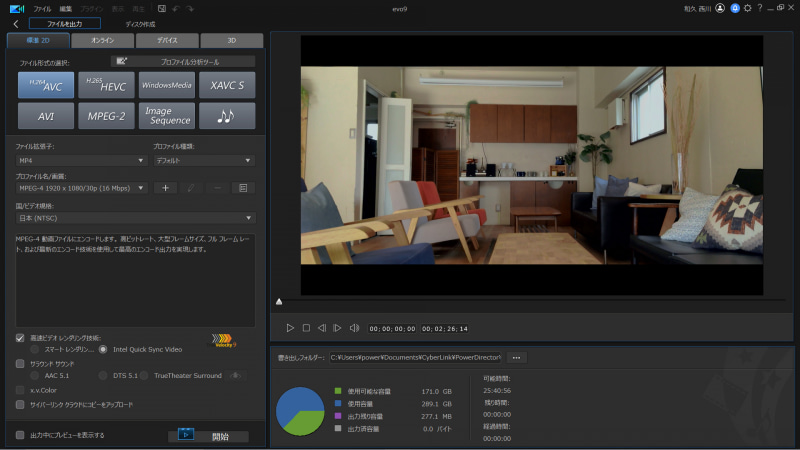Open the ファイル menu
The width and height of the screenshot is (800, 450).
(42, 9)
